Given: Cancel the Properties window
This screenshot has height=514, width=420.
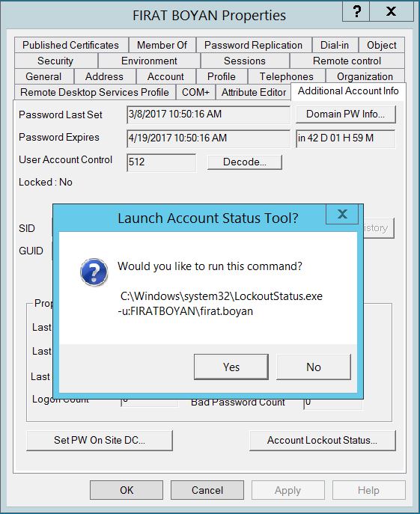Looking at the screenshot, I should [x=207, y=490].
